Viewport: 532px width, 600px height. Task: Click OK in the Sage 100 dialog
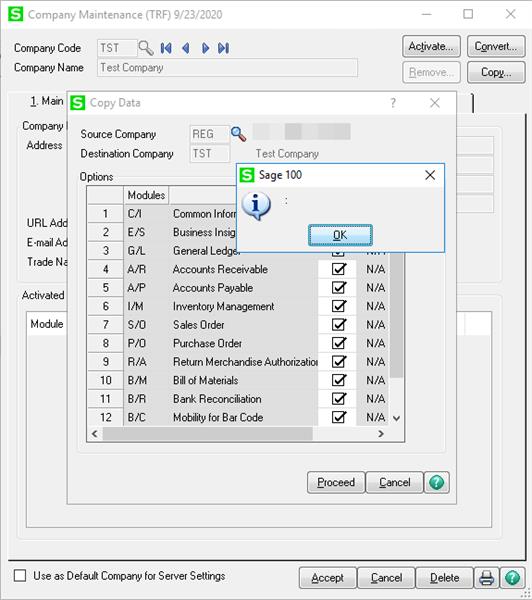(340, 235)
